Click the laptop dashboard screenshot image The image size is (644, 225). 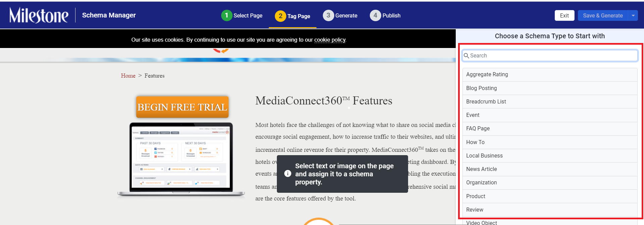[x=181, y=159]
